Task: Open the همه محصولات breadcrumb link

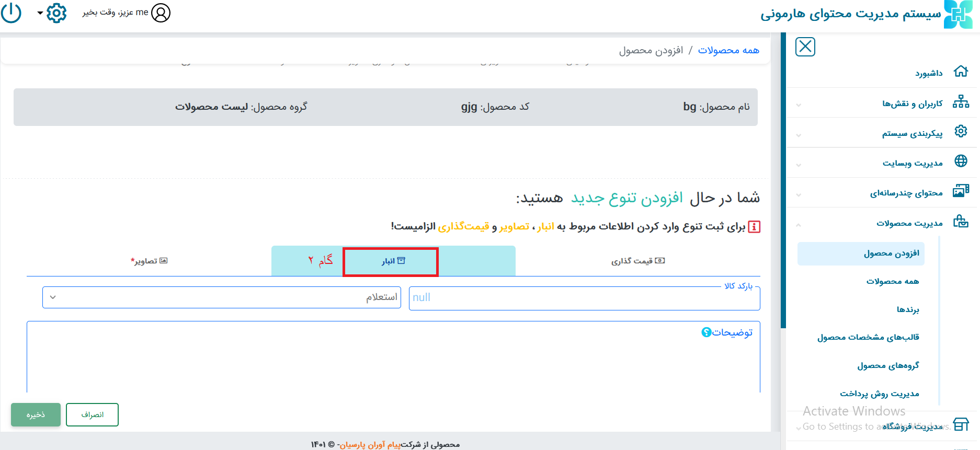Action: tap(728, 50)
